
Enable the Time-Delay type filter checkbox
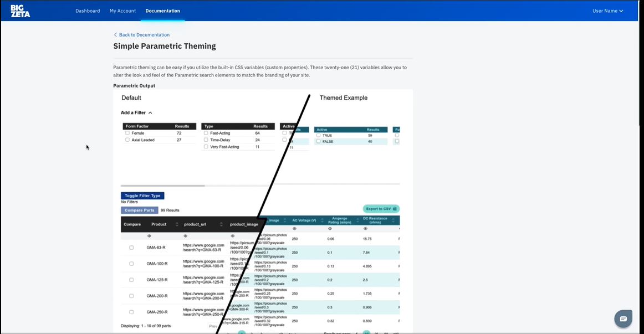[x=206, y=140]
